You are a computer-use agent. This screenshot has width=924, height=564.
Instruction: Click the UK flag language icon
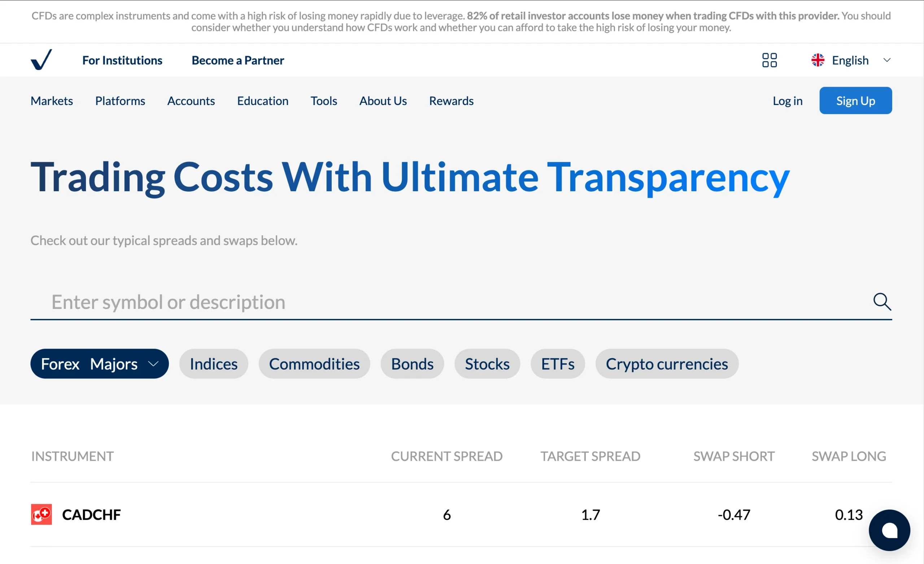tap(818, 60)
